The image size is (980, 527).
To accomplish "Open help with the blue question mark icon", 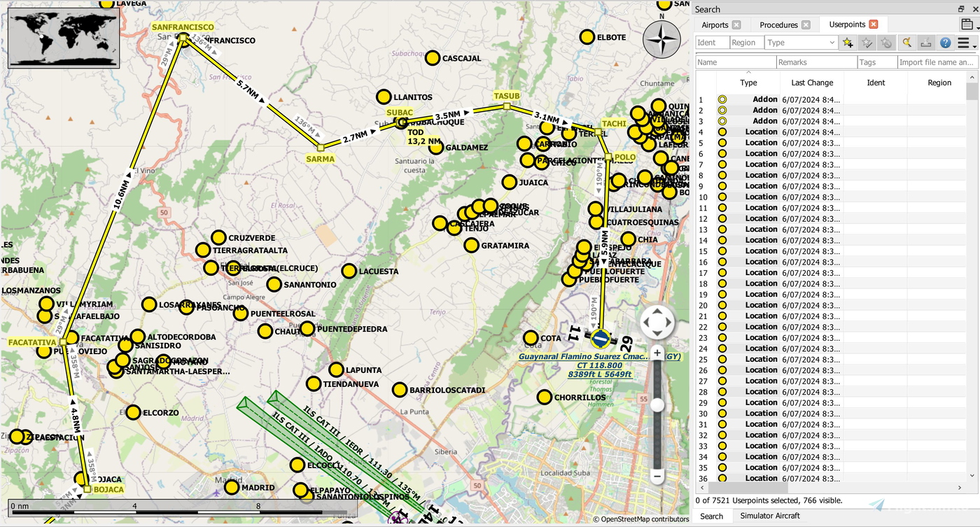I will [x=944, y=42].
